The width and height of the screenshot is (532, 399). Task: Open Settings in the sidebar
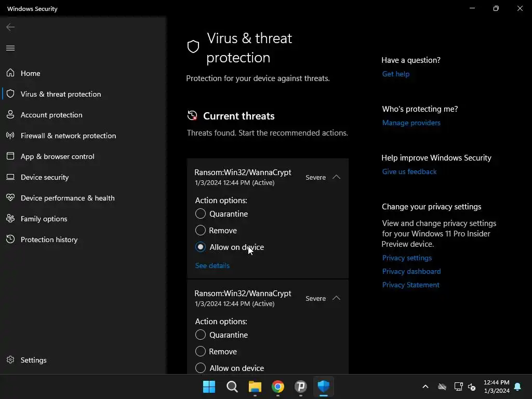[x=34, y=360]
